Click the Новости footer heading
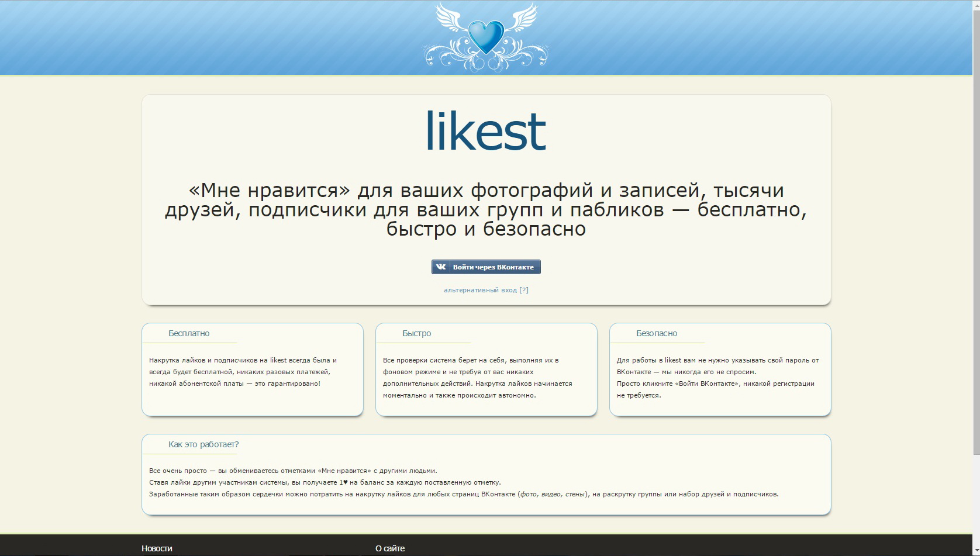 tap(157, 548)
